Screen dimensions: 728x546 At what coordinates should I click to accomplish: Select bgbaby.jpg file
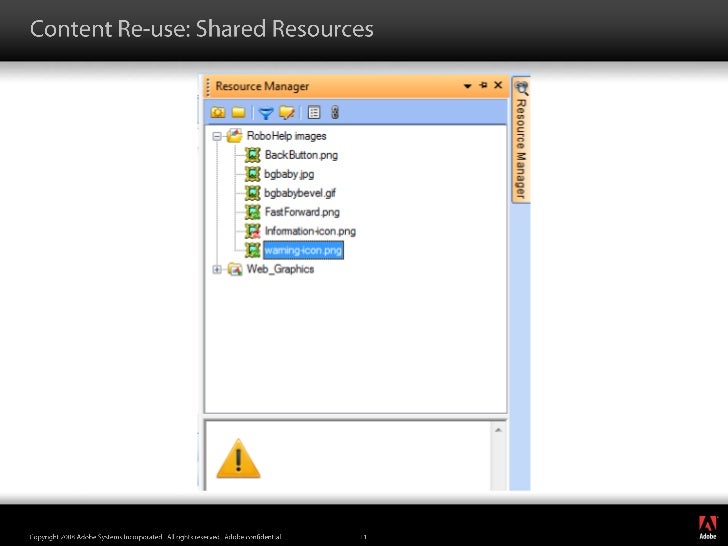pos(289,174)
